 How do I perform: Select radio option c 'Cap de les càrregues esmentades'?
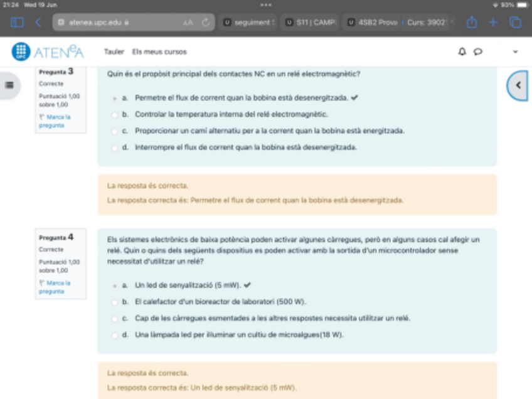coord(114,319)
